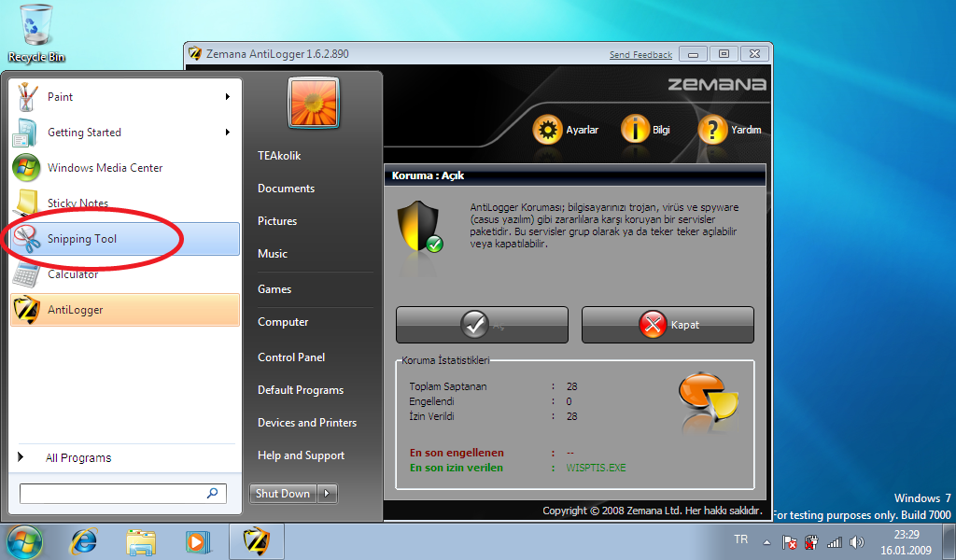Viewport: 956px width, 560px height.
Task: Open Windows Media Player from taskbar
Action: [x=198, y=541]
